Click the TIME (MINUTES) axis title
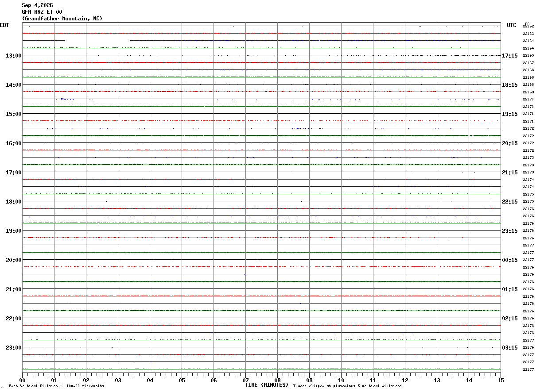Viewport: 536px width, 392px height. tap(267, 385)
